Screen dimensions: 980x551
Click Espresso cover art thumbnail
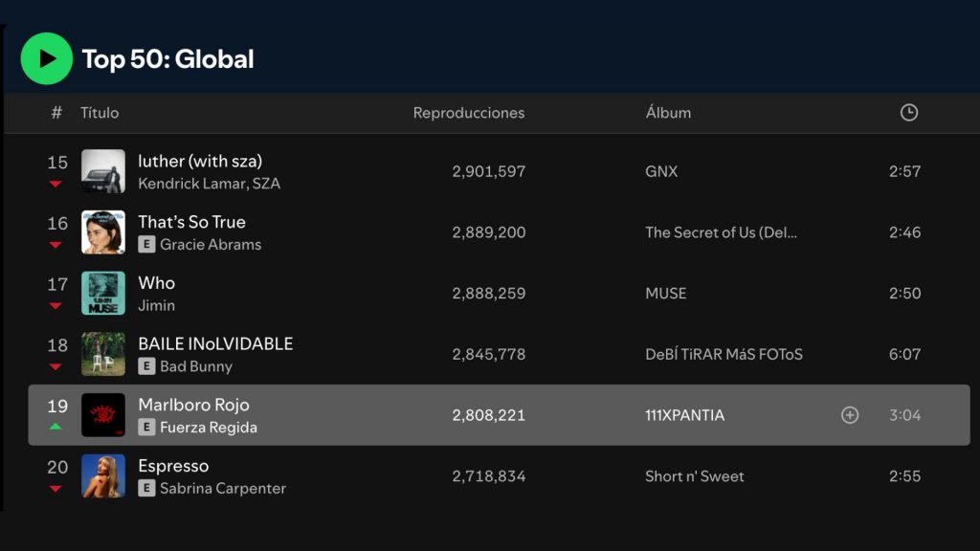[103, 476]
